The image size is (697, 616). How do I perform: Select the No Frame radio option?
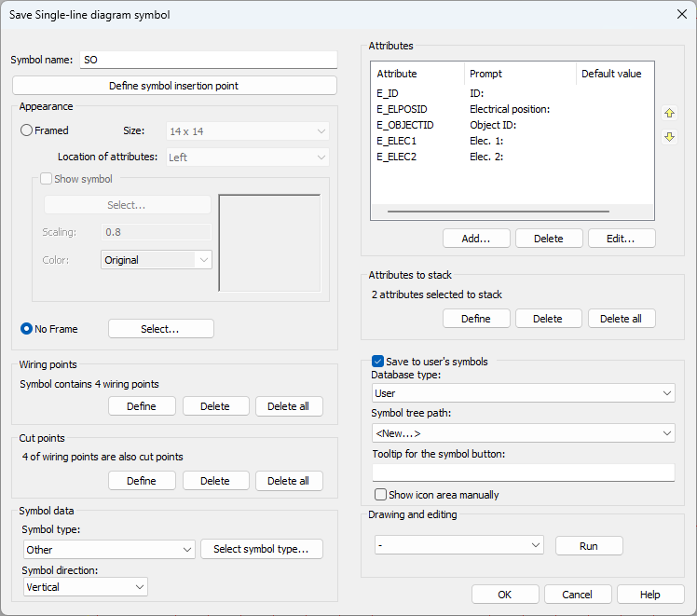point(27,329)
